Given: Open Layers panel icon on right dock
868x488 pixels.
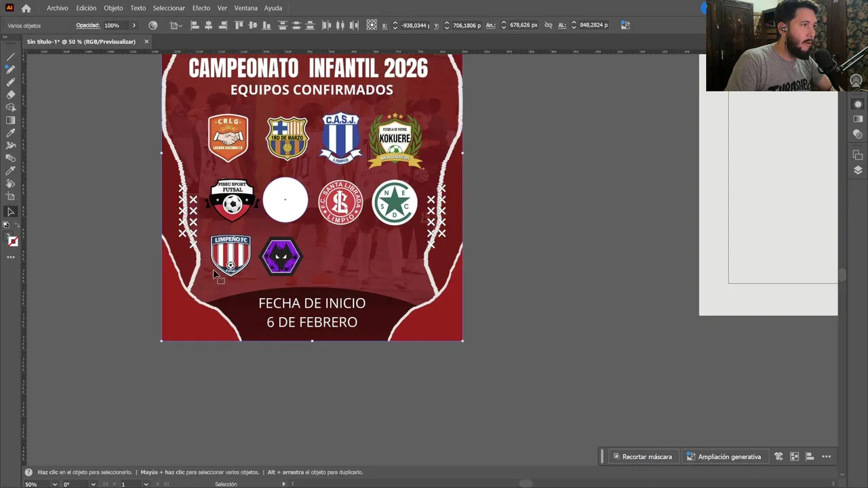Looking at the screenshot, I should [x=858, y=170].
